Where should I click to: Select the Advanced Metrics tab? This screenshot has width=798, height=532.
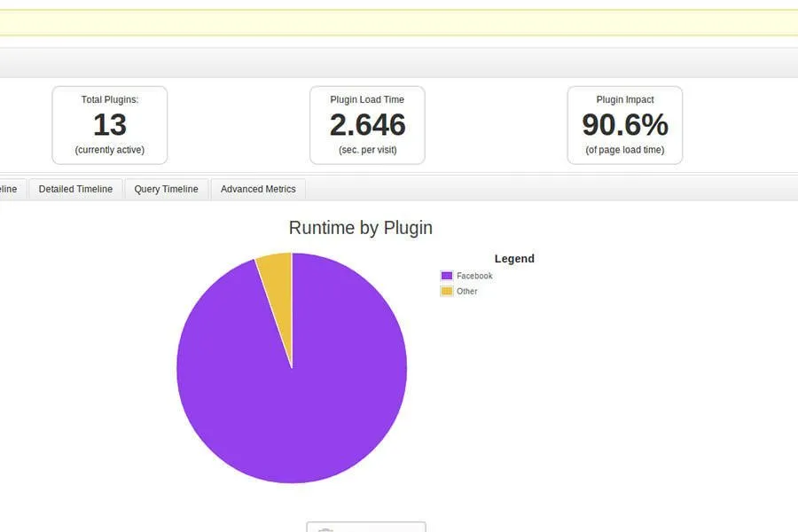258,189
